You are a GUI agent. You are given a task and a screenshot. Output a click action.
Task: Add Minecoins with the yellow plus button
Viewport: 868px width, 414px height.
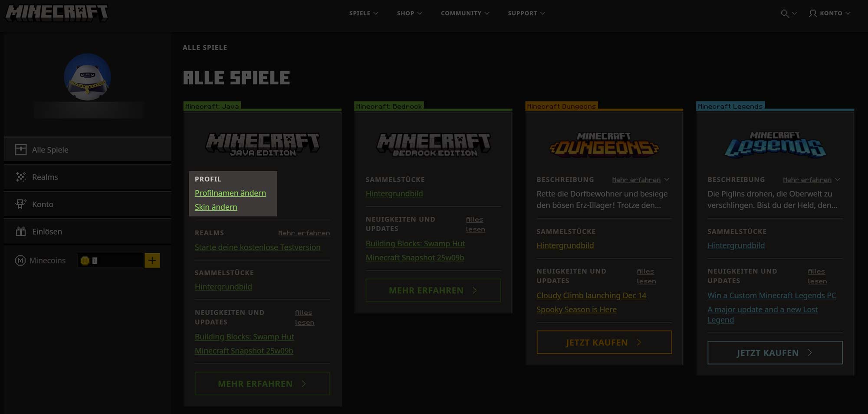pyautogui.click(x=152, y=261)
